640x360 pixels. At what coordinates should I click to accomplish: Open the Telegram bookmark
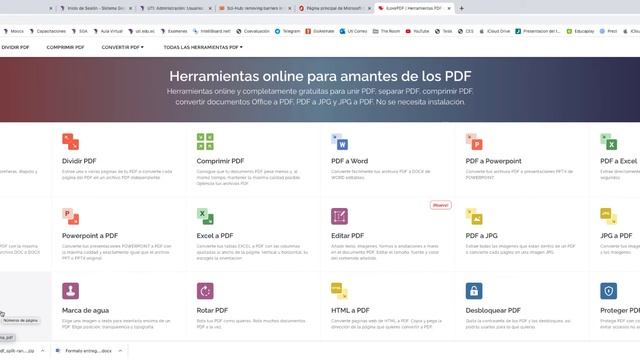pyautogui.click(x=287, y=31)
